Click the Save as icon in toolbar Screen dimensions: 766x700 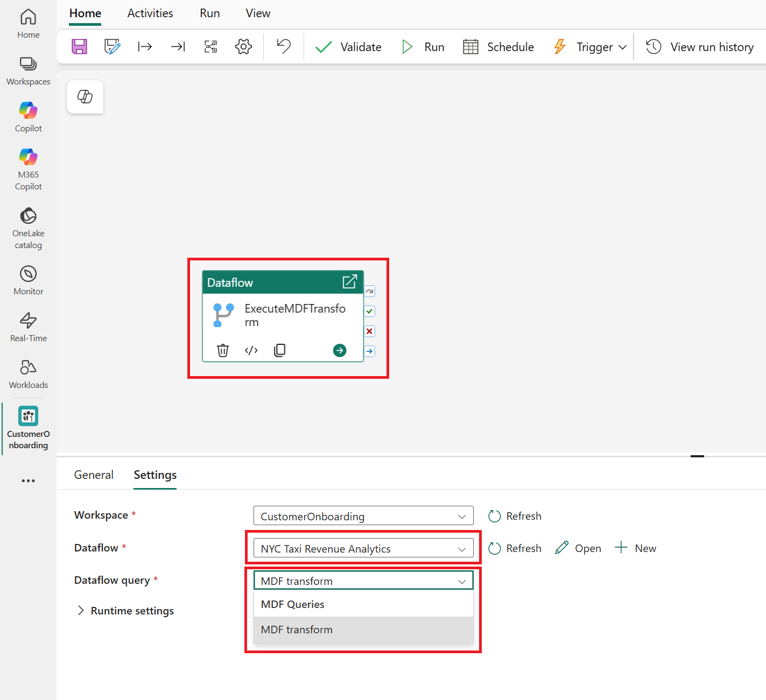point(112,47)
